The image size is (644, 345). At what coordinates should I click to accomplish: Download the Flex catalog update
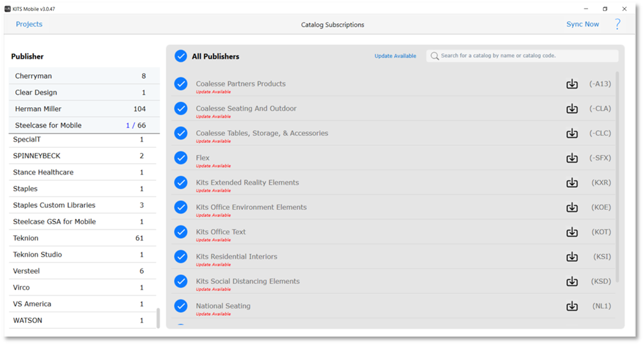coord(572,158)
